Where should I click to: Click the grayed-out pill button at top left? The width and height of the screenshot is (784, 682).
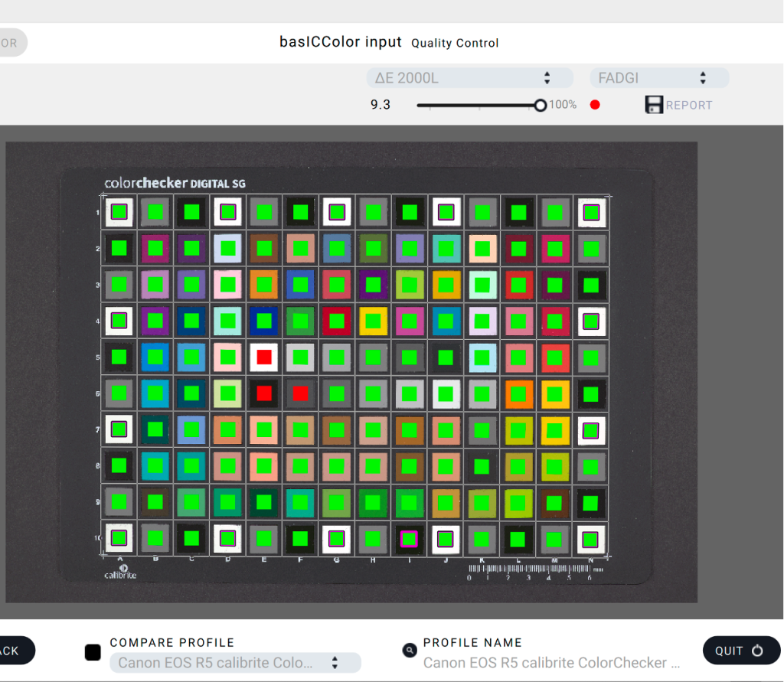[11, 43]
